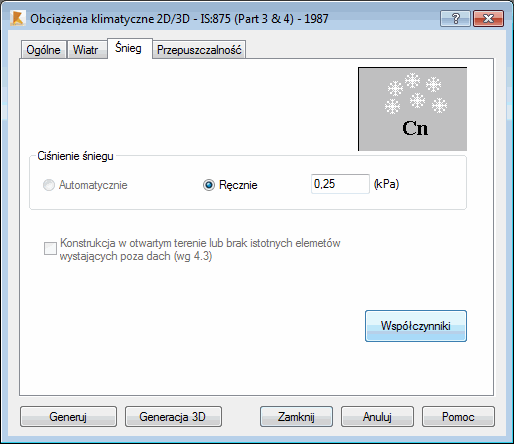Click the dialog title bar text
This screenshot has width=514, height=444.
pos(179,19)
